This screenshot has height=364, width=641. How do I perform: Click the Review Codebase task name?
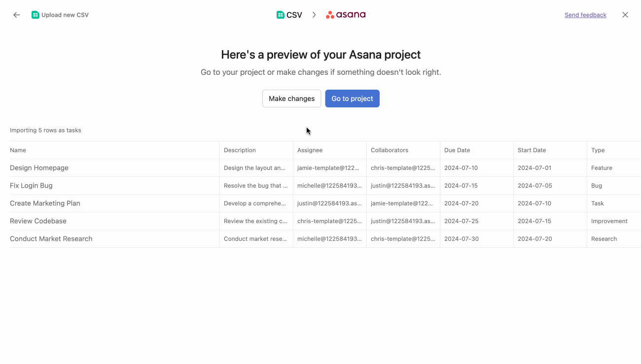point(38,221)
